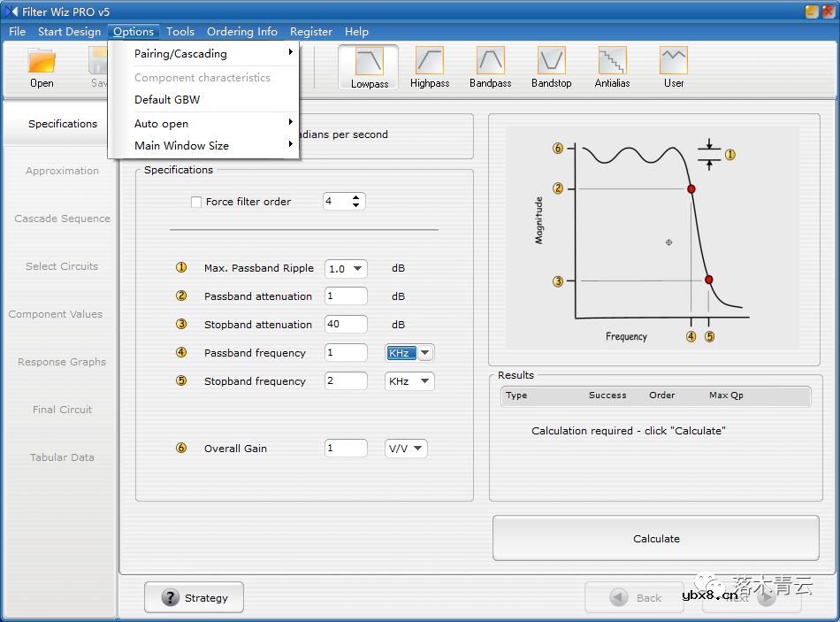840x622 pixels.
Task: Click the Open folder icon
Action: pyautogui.click(x=42, y=64)
